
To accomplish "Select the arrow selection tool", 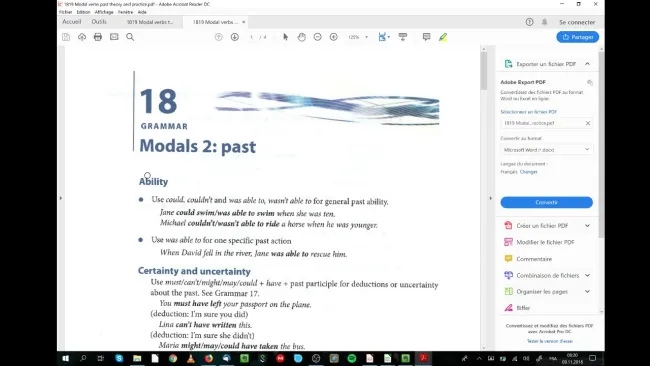I will coord(286,37).
